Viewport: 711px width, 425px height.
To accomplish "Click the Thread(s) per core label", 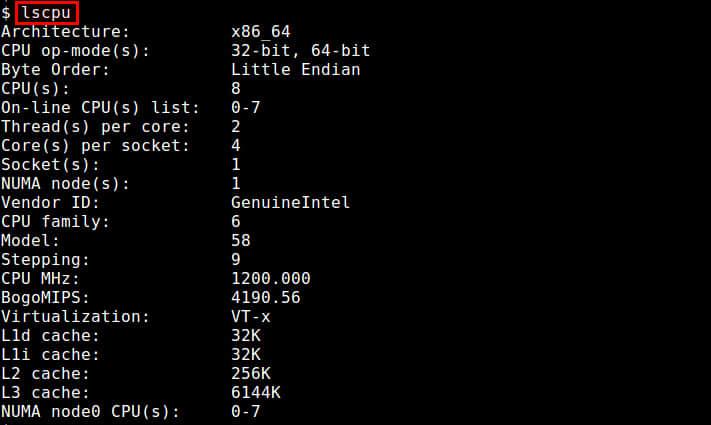I will point(95,127).
